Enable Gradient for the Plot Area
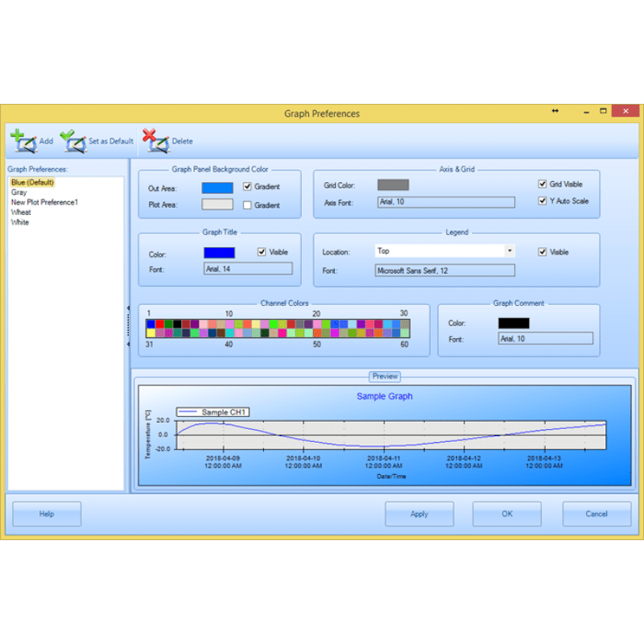Image resolution: width=644 pixels, height=644 pixels. click(246, 205)
